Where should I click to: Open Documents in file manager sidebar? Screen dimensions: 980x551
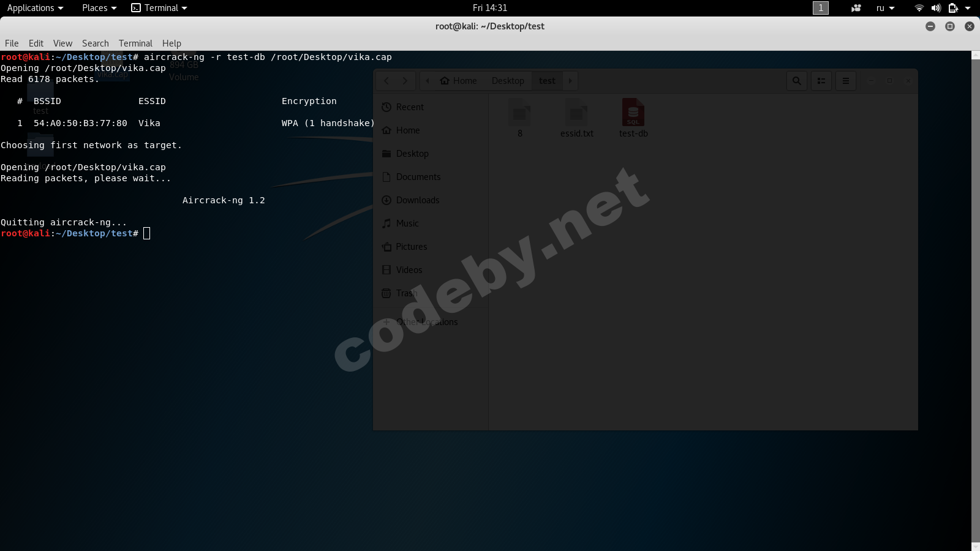point(431,177)
